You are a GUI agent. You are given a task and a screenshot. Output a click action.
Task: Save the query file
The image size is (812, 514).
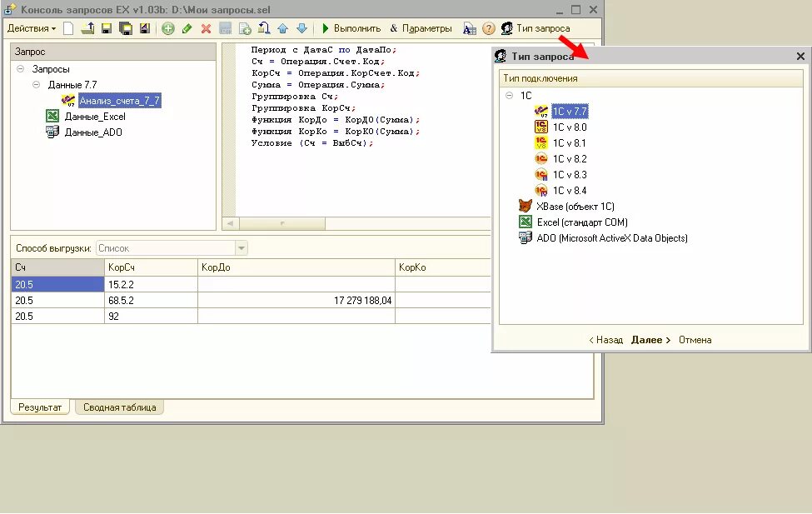(x=106, y=28)
